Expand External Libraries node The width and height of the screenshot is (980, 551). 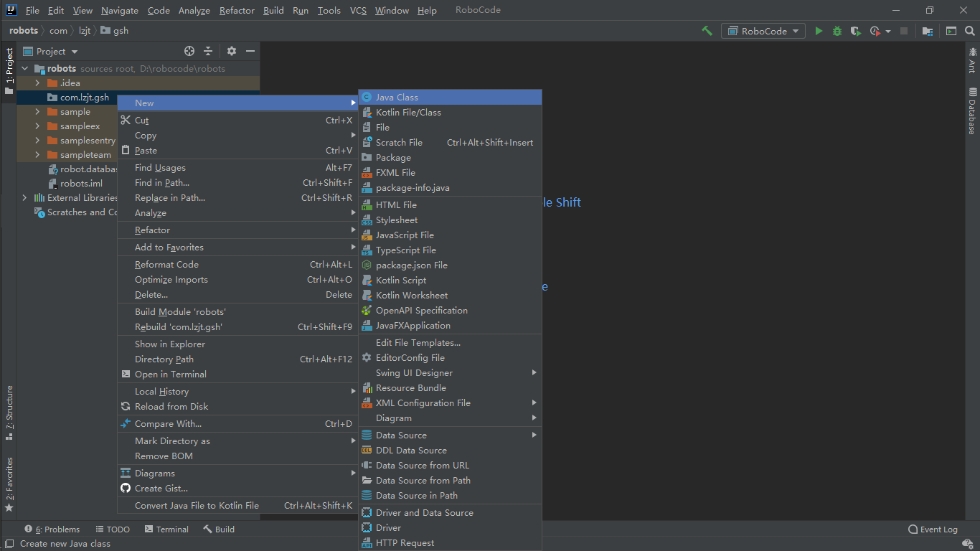coord(24,198)
